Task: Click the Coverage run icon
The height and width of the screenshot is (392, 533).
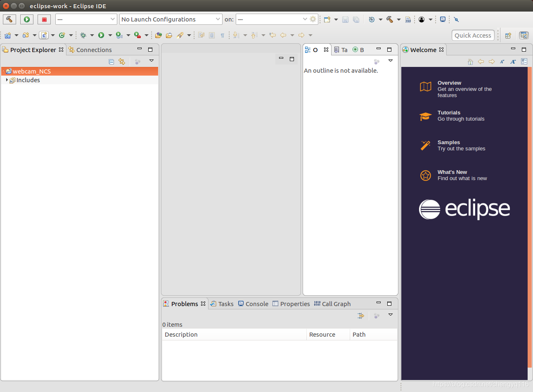Action: pyautogui.click(x=119, y=35)
